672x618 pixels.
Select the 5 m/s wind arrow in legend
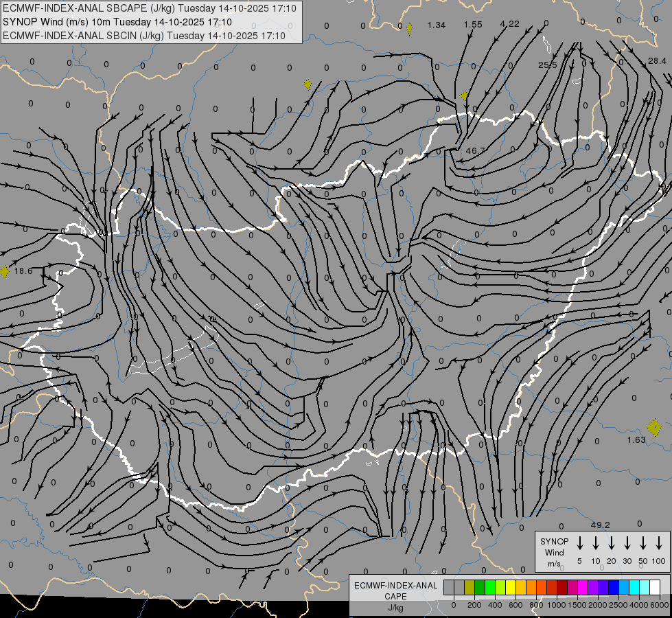(579, 543)
